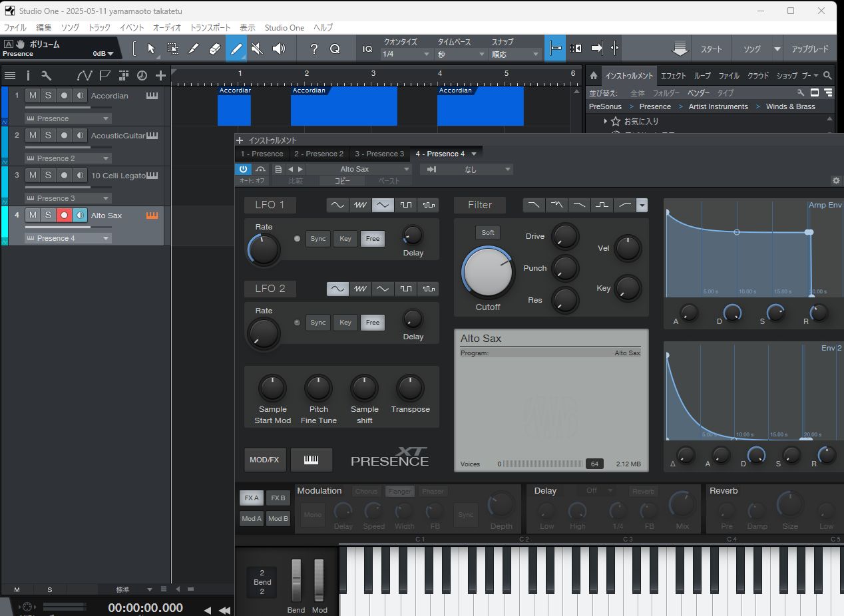Click the スタート button
Image resolution: width=844 pixels, height=616 pixels.
pos(711,49)
